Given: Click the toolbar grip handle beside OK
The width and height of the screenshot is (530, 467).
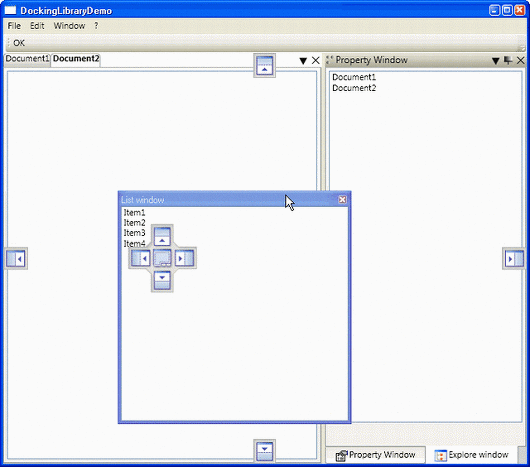Looking at the screenshot, I should point(8,43).
